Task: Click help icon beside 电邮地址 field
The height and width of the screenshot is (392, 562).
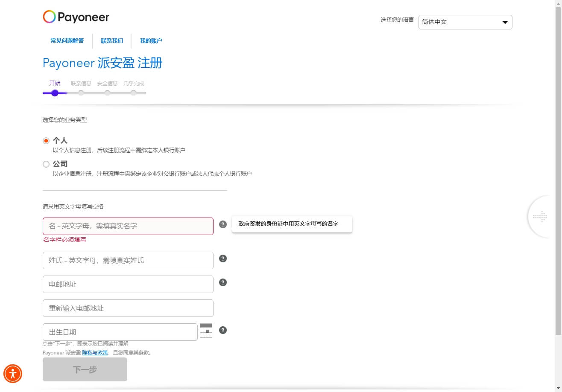Action: (223, 282)
